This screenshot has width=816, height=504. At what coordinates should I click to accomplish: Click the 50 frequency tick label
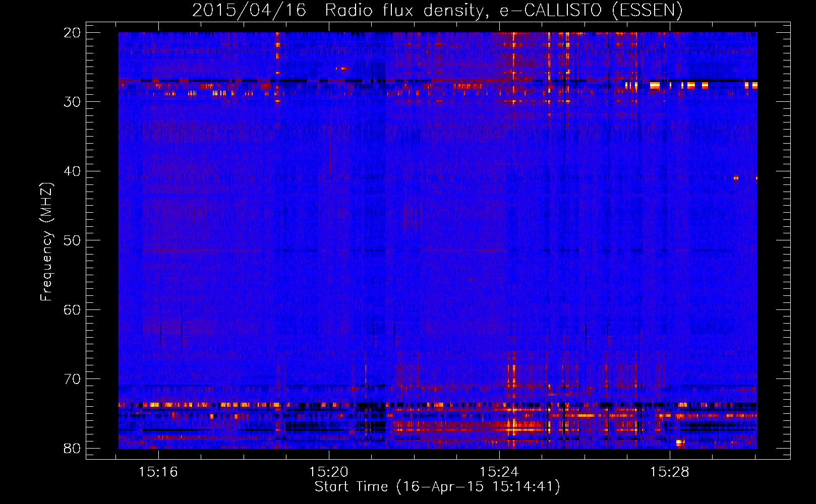pyautogui.click(x=72, y=240)
